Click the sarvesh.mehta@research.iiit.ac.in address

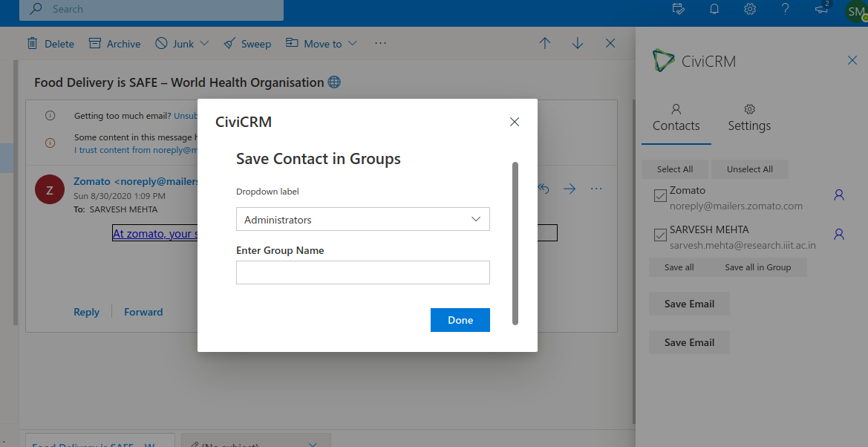tap(743, 245)
